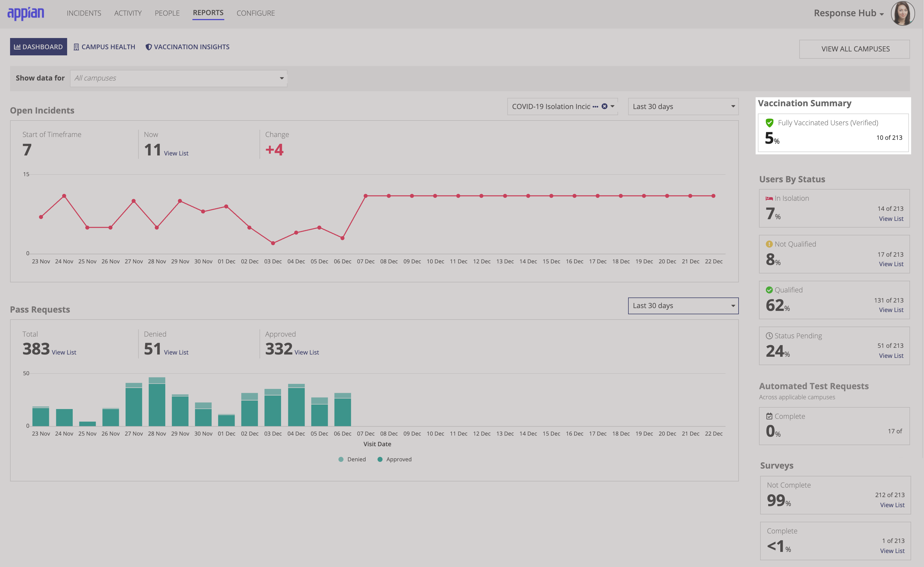Click the 'Start of Timeframe' value 7
Image resolution: width=924 pixels, height=567 pixels.
[x=27, y=150]
